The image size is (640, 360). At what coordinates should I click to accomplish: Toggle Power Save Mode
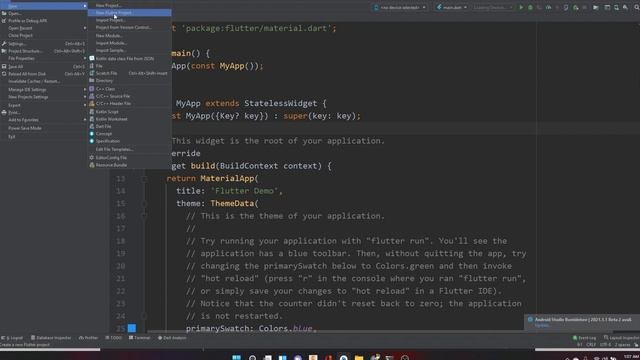tap(44, 128)
